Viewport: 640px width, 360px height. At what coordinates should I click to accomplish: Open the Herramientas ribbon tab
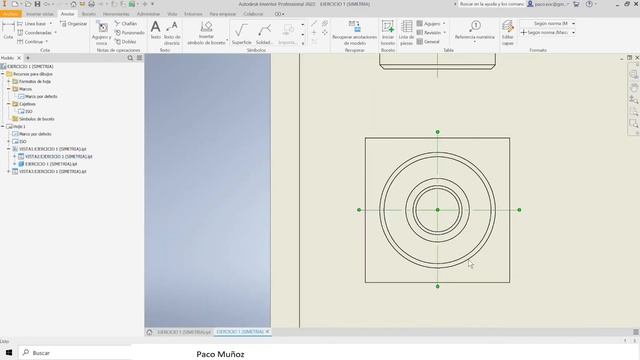116,14
